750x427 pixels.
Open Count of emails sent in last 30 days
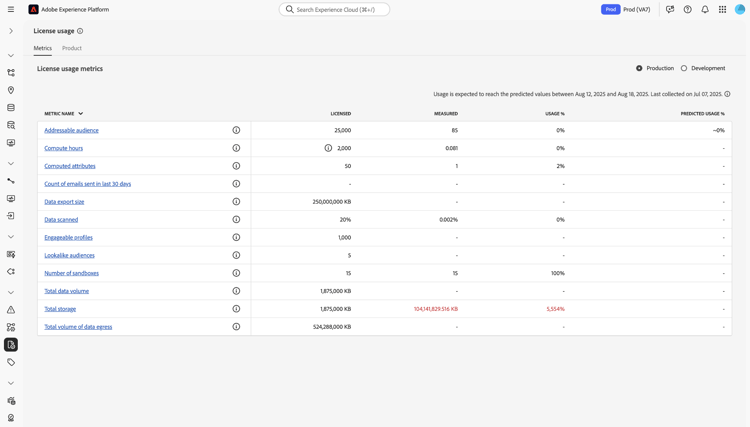88,184
